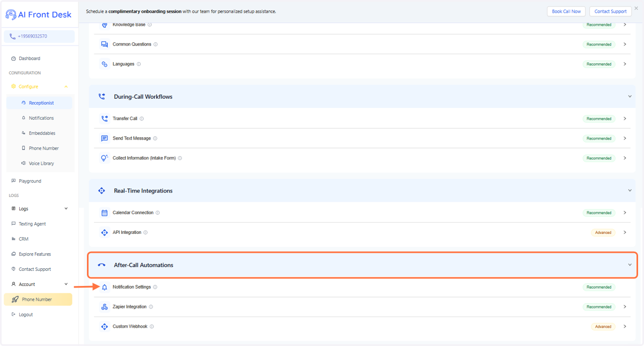Click the During-Call Workflows phone icon
This screenshot has height=346, width=644.
pyautogui.click(x=101, y=97)
